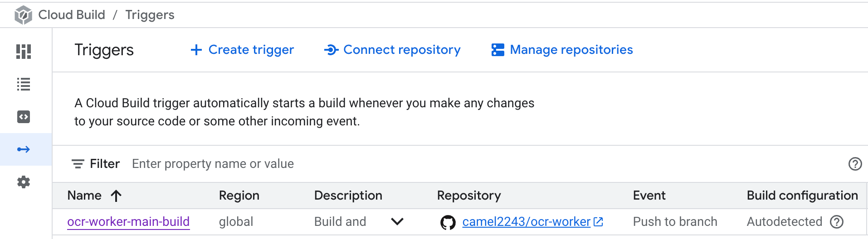Click Manage repositories button

click(562, 50)
